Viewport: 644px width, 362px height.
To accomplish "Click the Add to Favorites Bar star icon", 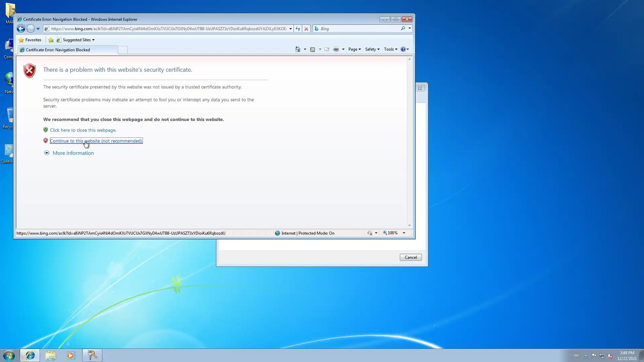I will (51, 40).
